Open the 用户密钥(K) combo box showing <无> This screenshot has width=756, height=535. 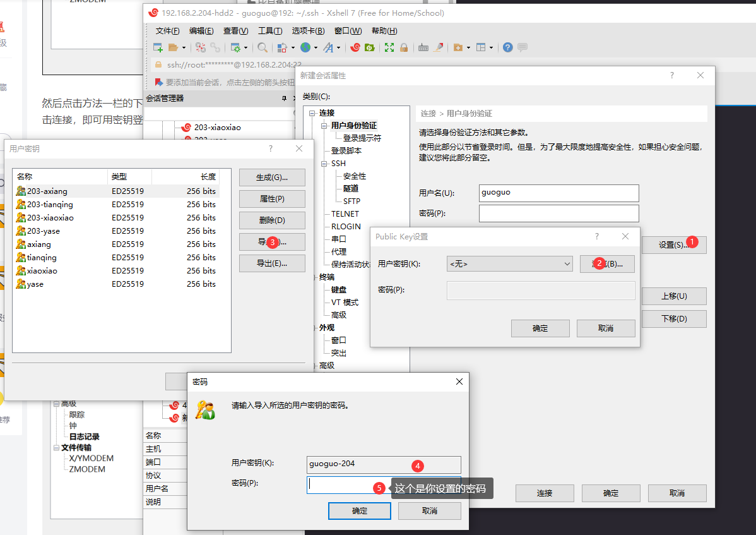[510, 264]
